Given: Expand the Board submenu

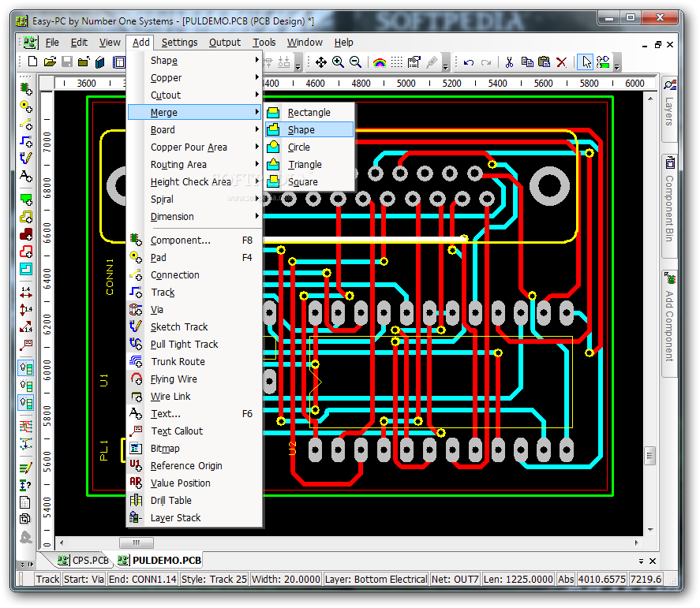Looking at the screenshot, I should pyautogui.click(x=194, y=130).
